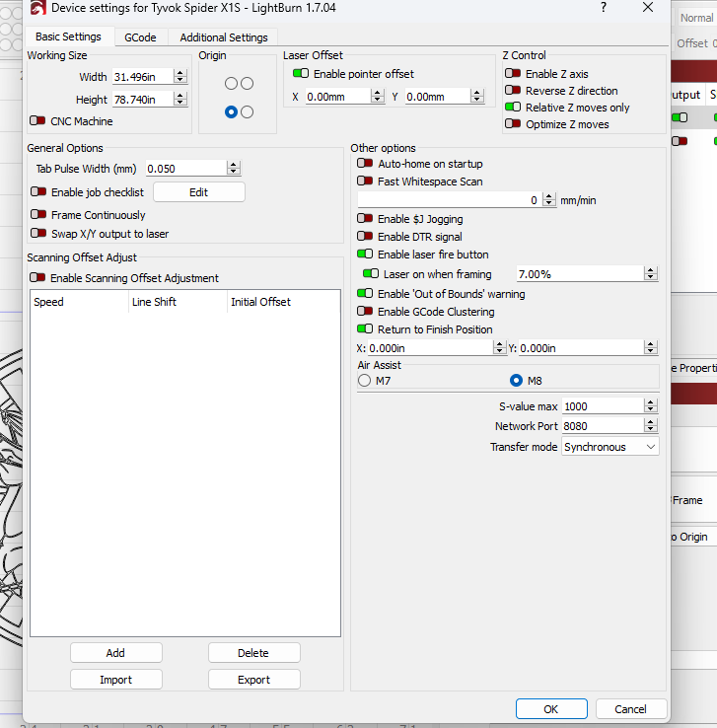Toggle Frame Continuously

[x=38, y=214]
